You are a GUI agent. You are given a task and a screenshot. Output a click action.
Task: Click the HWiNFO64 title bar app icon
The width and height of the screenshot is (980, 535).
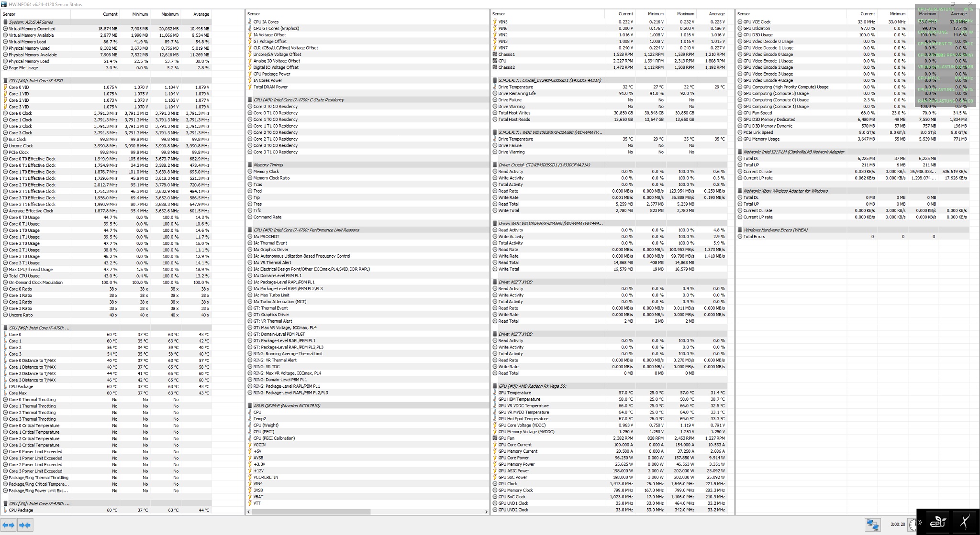pos(4,4)
